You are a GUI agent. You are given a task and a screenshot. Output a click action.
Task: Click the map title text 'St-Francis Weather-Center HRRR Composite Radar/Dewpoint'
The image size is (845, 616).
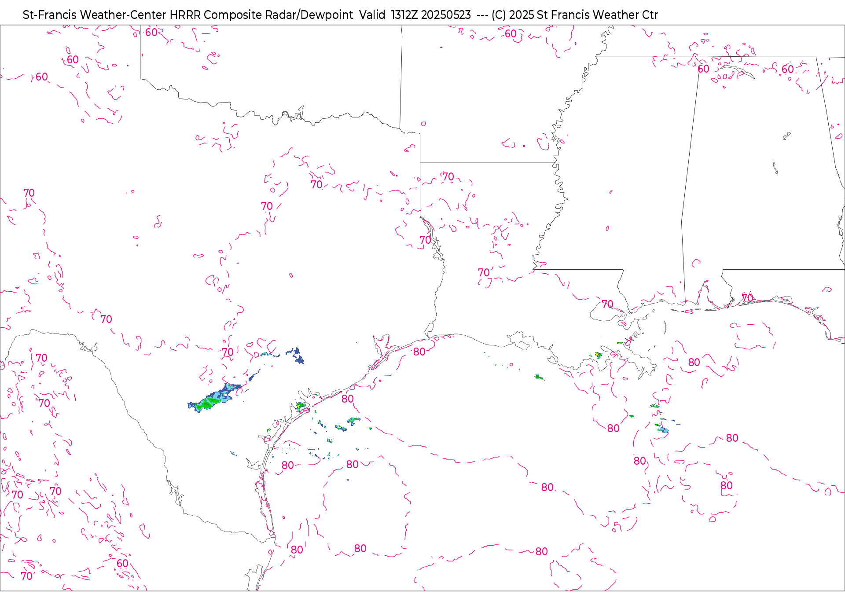coord(188,15)
